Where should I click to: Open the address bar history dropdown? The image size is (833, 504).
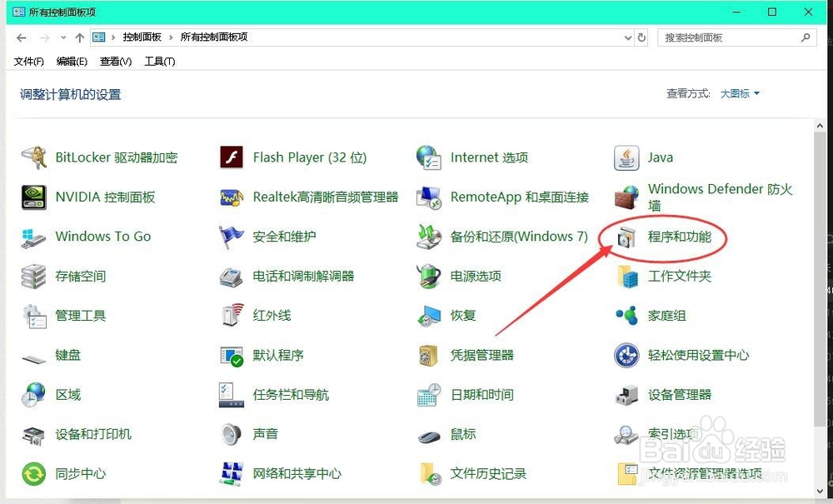click(x=629, y=37)
